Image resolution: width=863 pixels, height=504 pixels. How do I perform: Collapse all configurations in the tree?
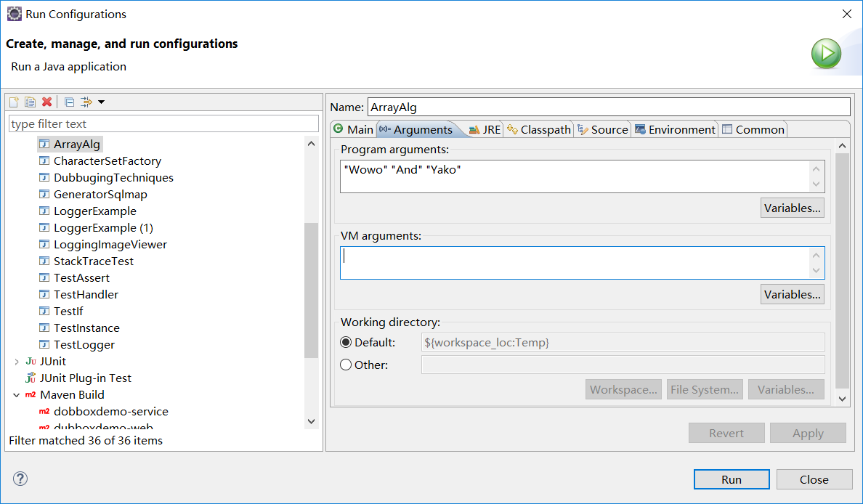[x=69, y=102]
